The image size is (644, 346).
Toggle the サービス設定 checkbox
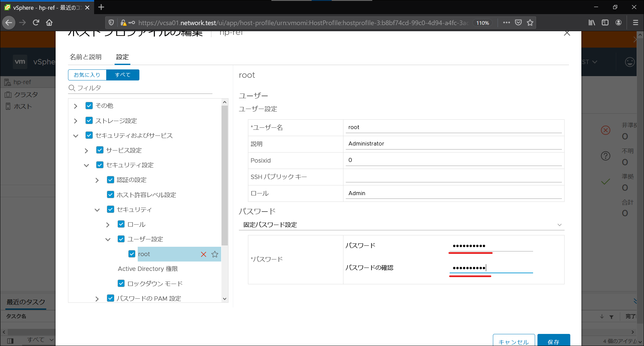click(x=100, y=150)
